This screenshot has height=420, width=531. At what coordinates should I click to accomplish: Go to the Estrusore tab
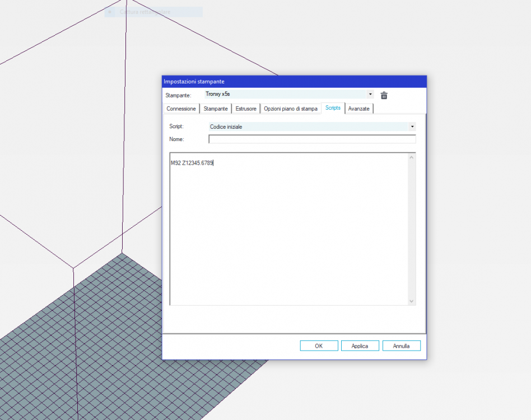pos(246,109)
